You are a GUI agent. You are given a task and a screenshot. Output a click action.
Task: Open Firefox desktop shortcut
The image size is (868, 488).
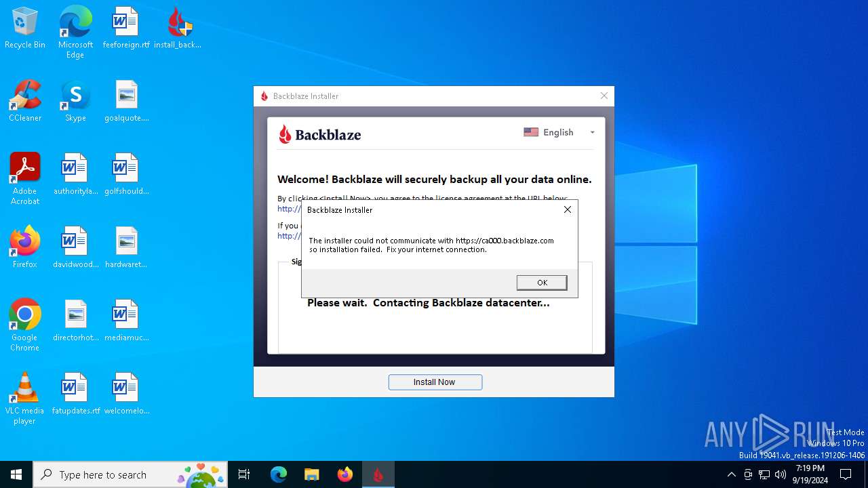click(x=25, y=248)
